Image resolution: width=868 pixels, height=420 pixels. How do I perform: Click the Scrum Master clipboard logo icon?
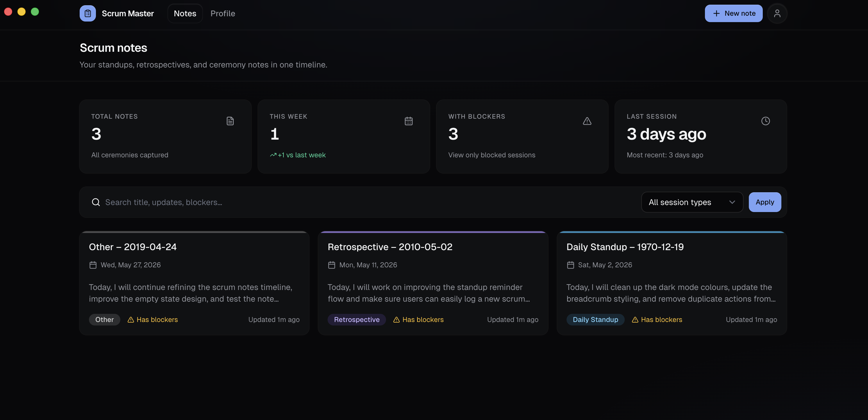87,13
